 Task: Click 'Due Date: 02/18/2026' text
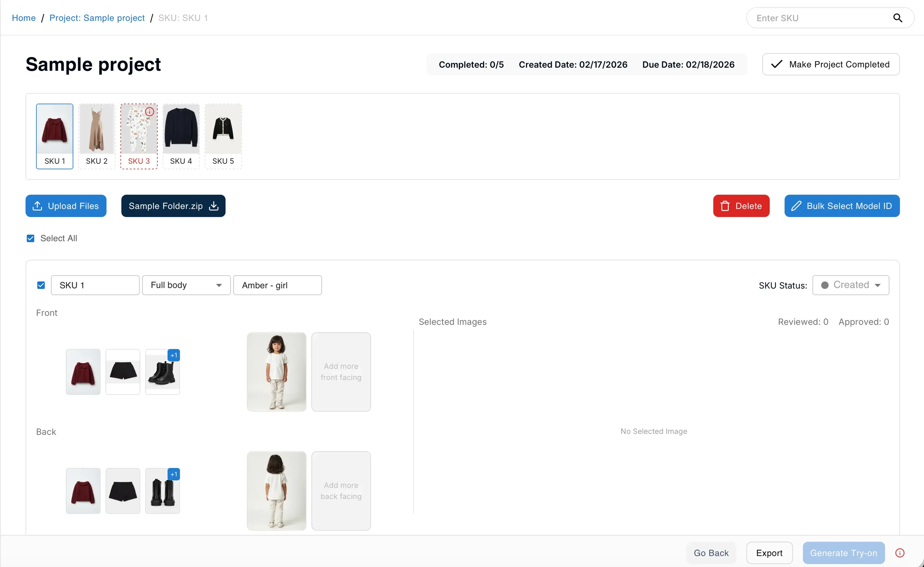point(688,64)
